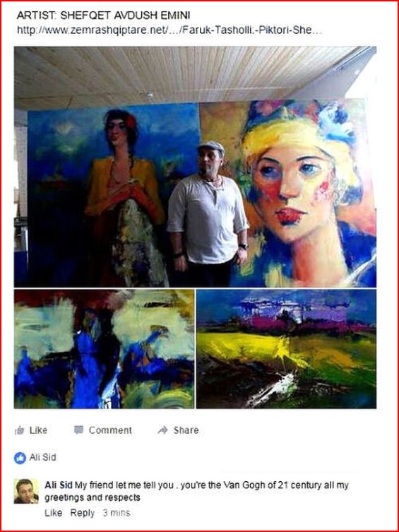Open Ali Sid's profile picture avatar
Screen dimensions: 399x532
click(26, 491)
